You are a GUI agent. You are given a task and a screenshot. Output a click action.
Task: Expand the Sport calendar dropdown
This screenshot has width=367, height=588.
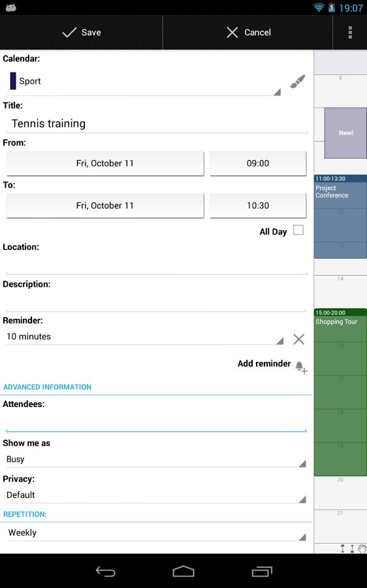144,82
